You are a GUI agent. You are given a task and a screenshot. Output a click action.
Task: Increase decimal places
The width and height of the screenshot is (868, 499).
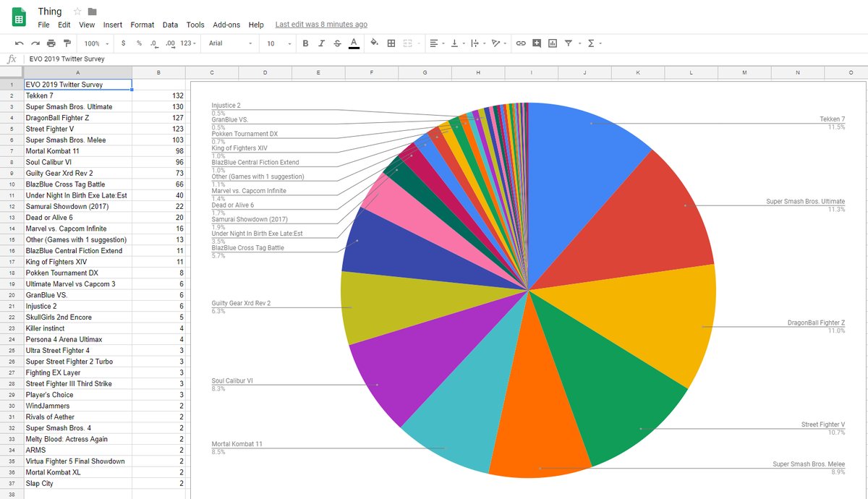[170, 43]
